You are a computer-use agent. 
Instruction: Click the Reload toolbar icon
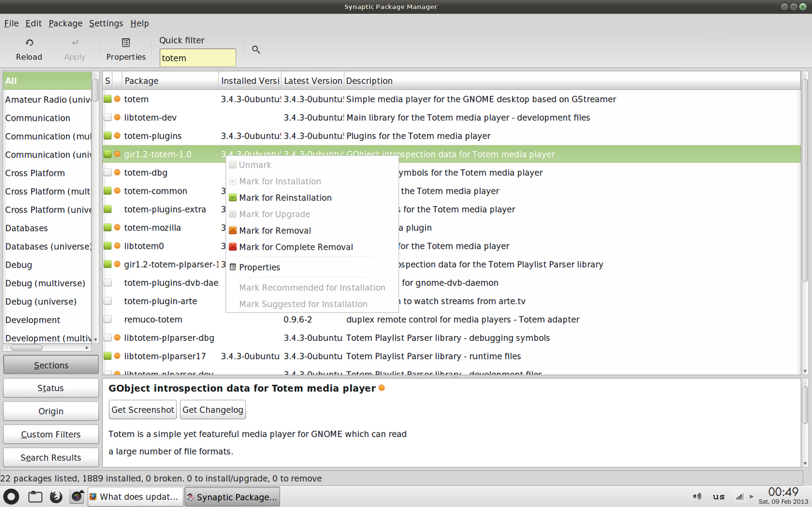pos(29,43)
